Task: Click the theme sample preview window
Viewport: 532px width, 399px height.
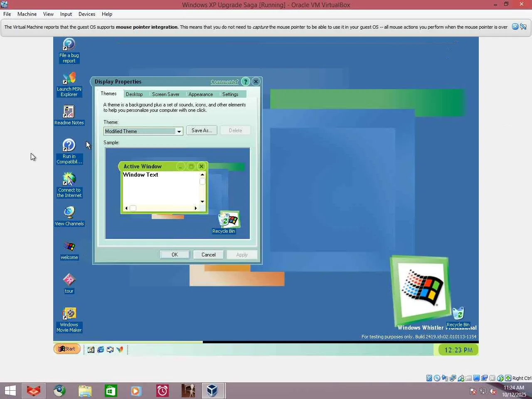Action: click(177, 194)
